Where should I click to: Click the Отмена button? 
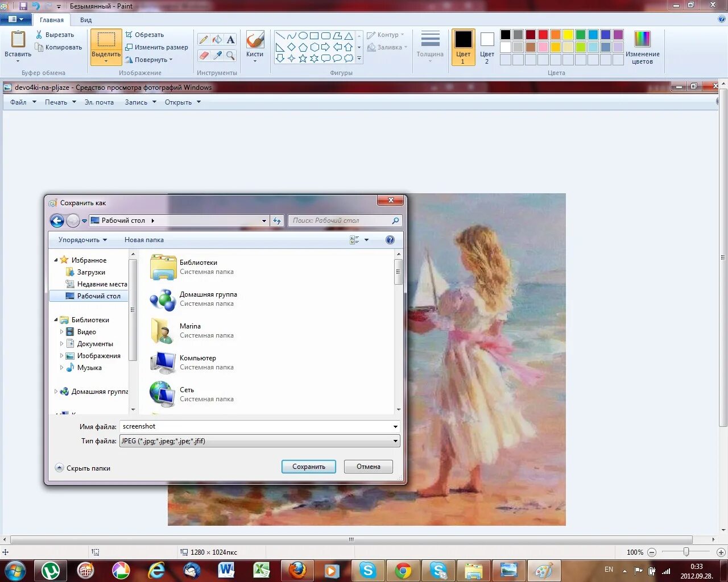pos(369,467)
